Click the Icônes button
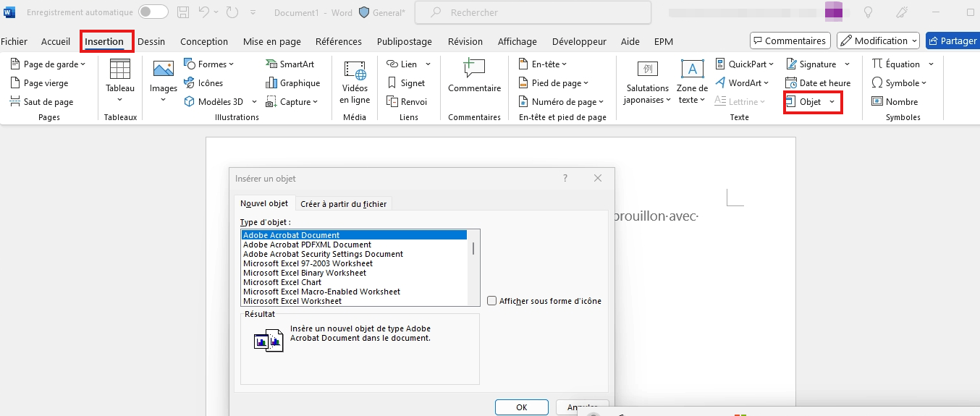The height and width of the screenshot is (416, 980). pos(203,83)
